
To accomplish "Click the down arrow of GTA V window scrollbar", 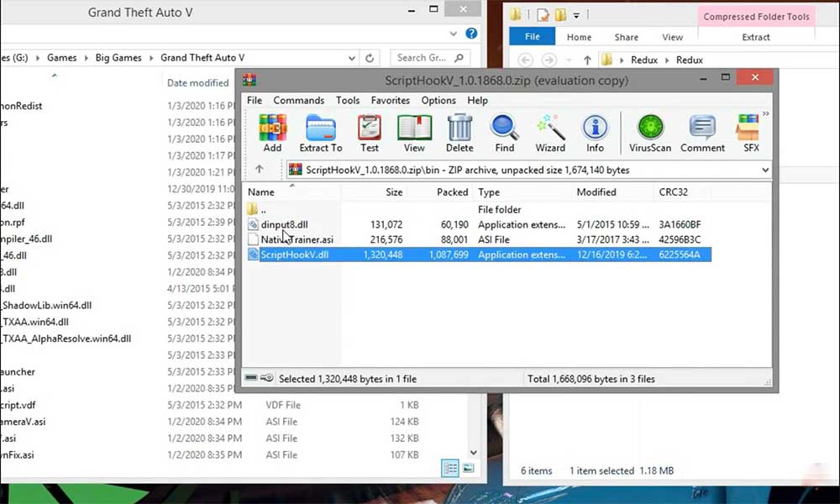I will pos(473,453).
